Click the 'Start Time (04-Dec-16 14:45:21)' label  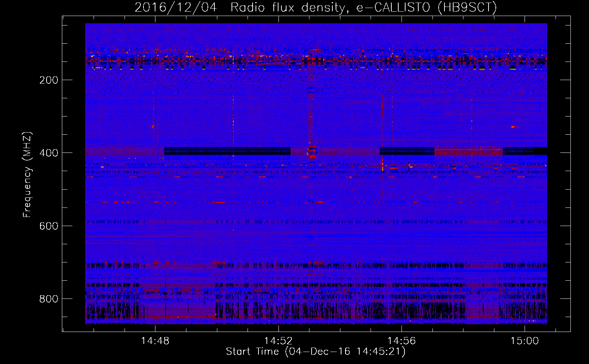316,352
